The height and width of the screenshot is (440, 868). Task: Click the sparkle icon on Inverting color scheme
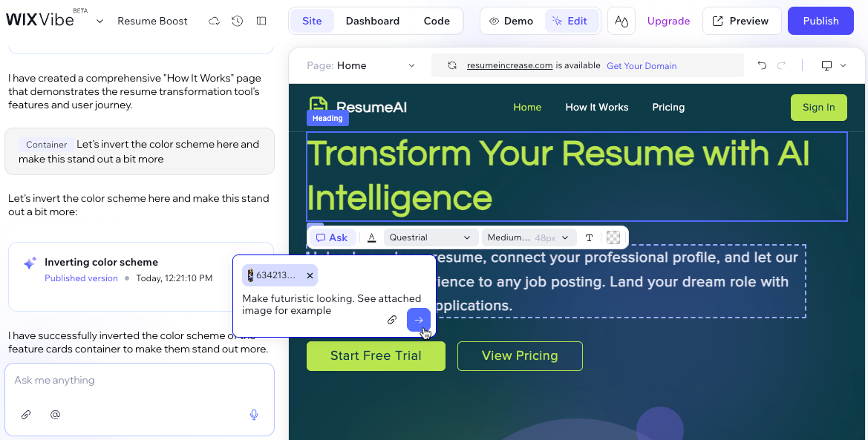pyautogui.click(x=30, y=263)
